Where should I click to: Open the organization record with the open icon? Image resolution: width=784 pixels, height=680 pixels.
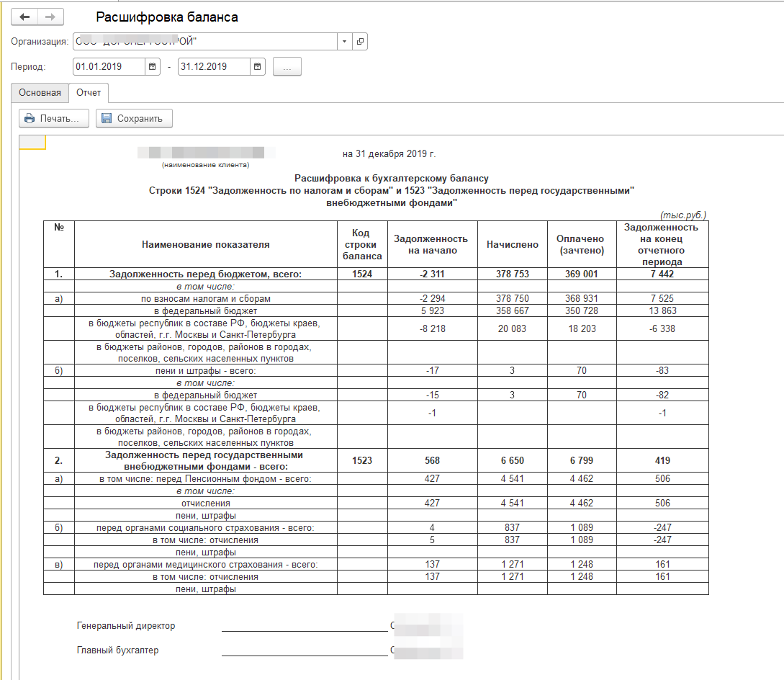[x=360, y=42]
